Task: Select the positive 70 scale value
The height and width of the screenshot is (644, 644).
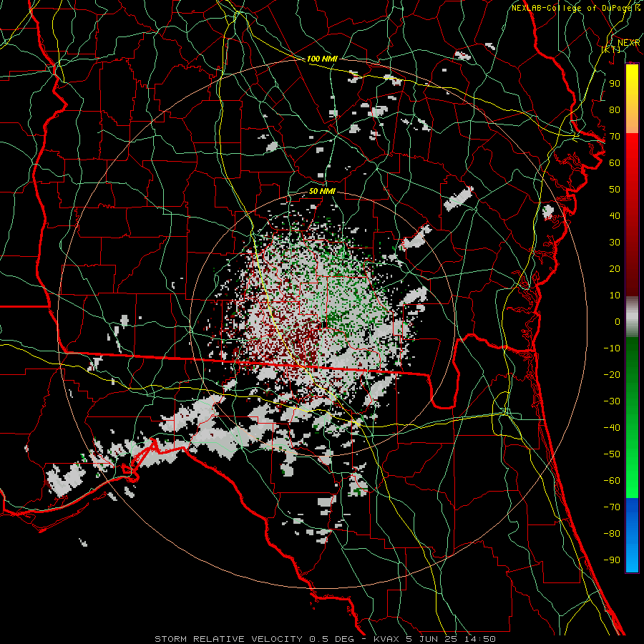Action: tap(615, 137)
